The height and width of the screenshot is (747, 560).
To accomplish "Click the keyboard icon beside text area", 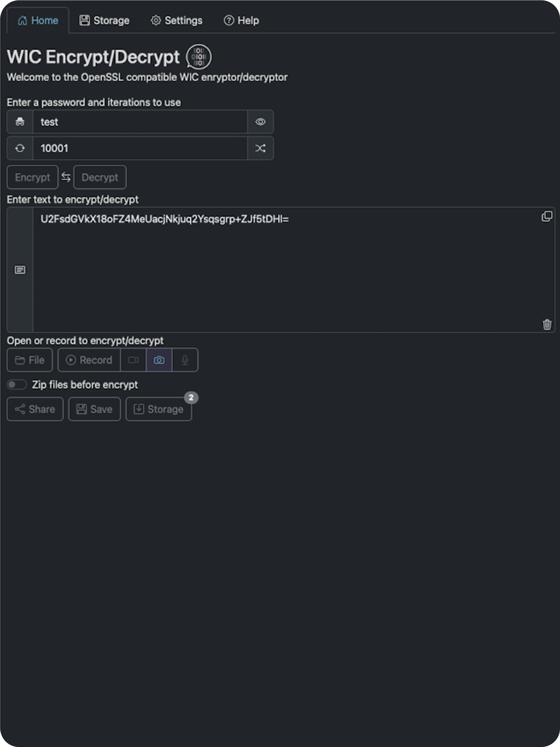I will 20,270.
